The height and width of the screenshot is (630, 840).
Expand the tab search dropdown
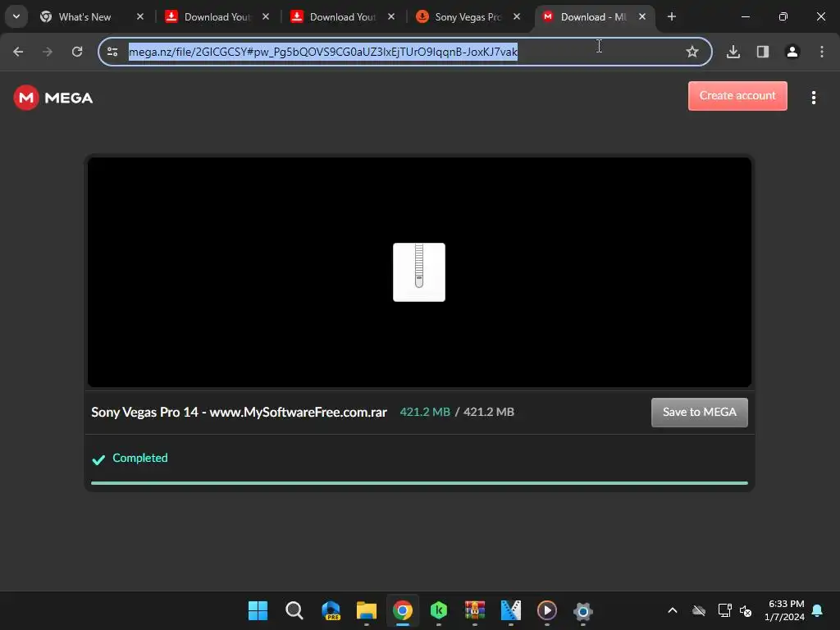pyautogui.click(x=16, y=16)
